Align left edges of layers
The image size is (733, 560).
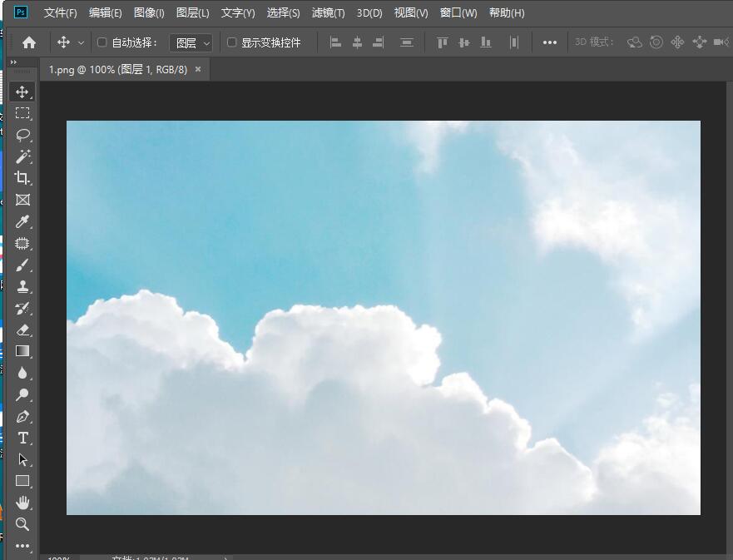(x=335, y=42)
